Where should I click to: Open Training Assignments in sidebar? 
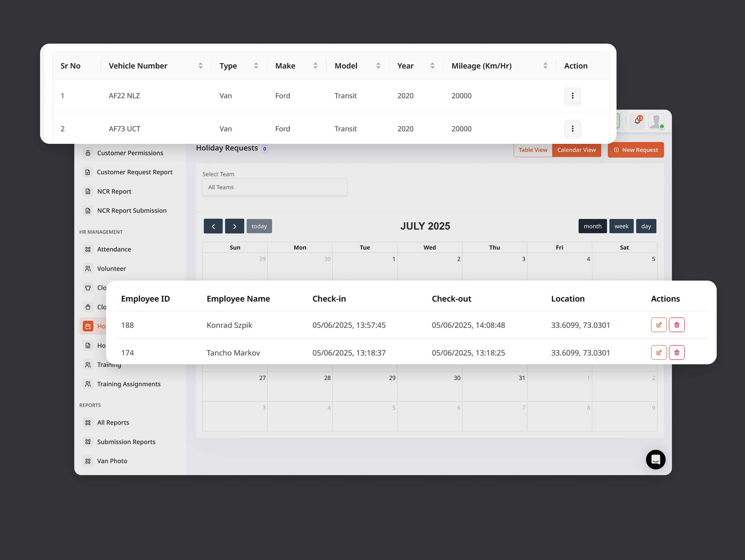tap(129, 384)
